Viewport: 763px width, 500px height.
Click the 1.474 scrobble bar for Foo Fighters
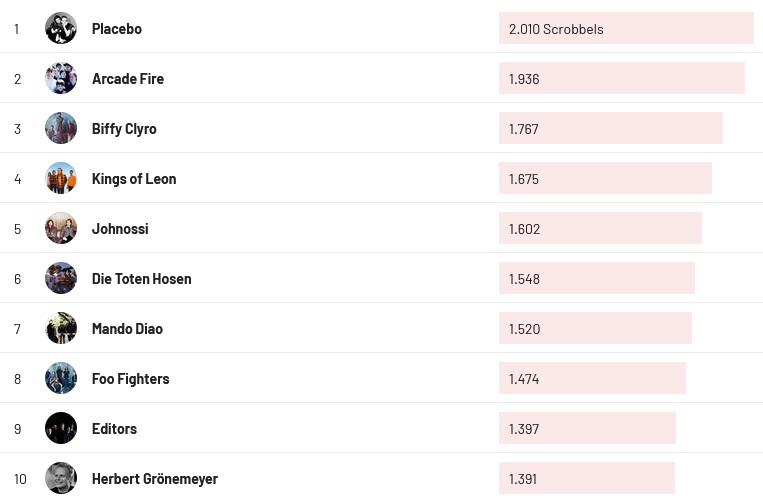592,379
